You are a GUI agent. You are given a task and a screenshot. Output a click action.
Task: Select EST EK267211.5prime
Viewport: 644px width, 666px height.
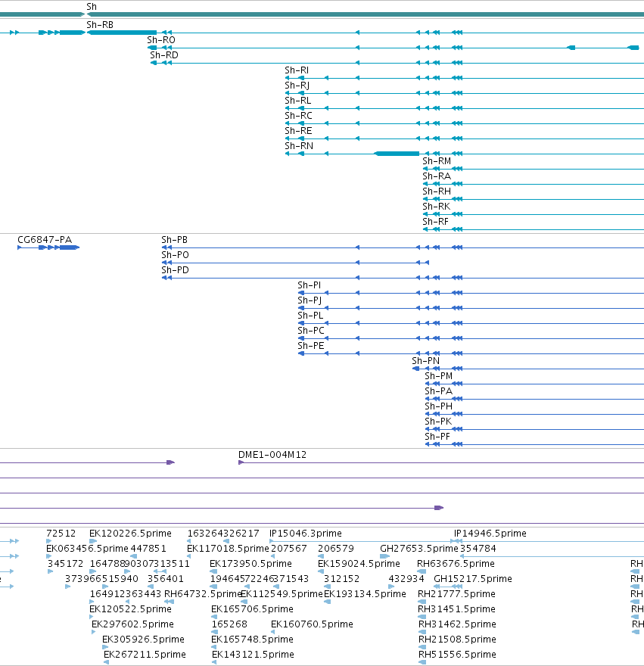145,655
